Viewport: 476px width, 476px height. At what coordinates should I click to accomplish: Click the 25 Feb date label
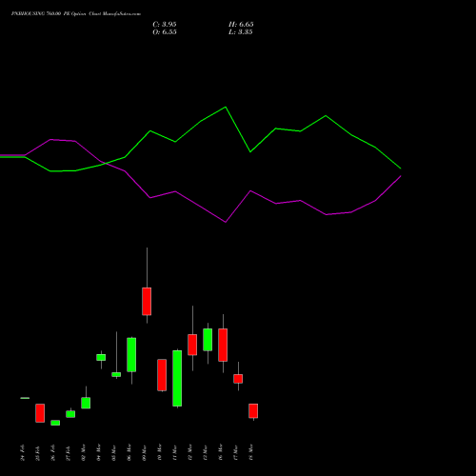[x=38, y=453]
